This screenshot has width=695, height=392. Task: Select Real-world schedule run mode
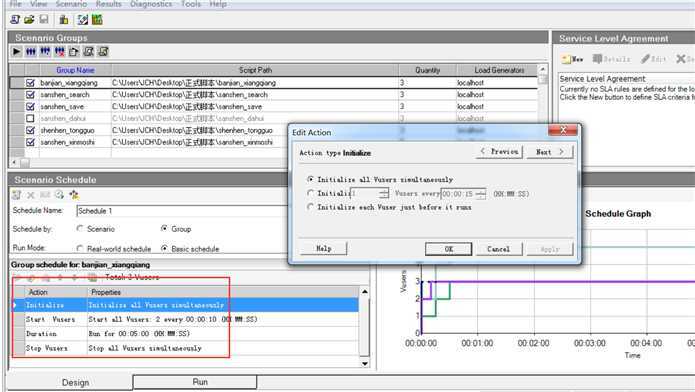pos(80,248)
